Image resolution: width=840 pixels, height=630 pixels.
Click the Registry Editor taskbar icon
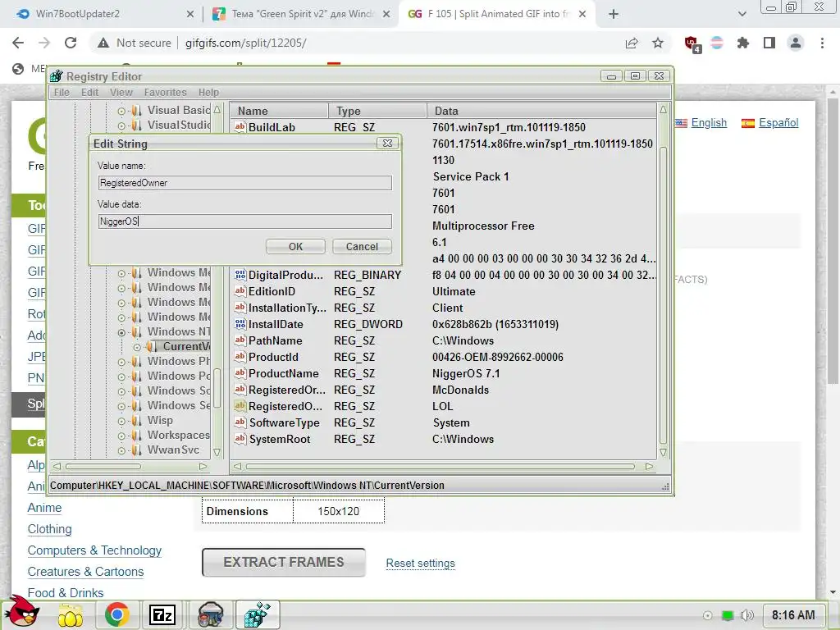click(257, 614)
